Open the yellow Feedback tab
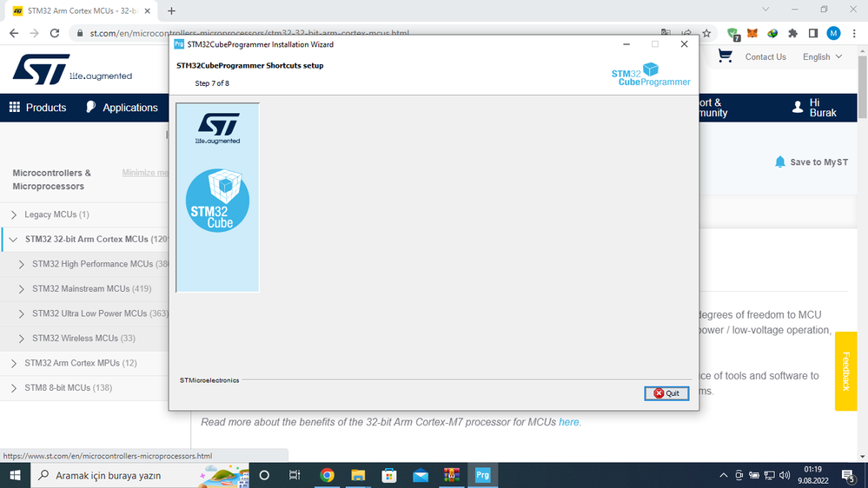Screen dimensions: 868x488 click(x=846, y=372)
